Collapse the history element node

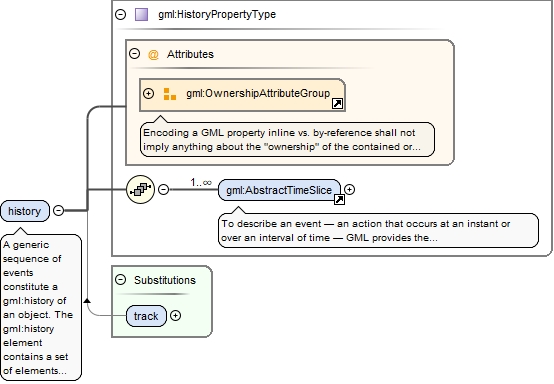click(x=58, y=211)
